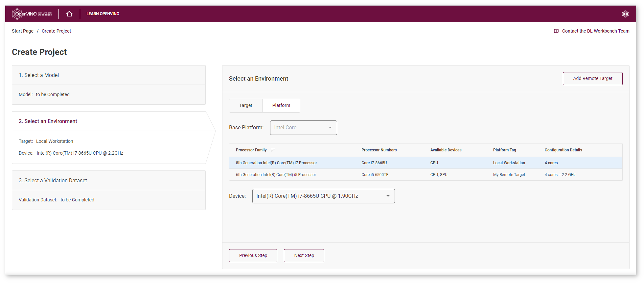Click Create Project breadcrumb
644x283 pixels.
click(x=56, y=31)
